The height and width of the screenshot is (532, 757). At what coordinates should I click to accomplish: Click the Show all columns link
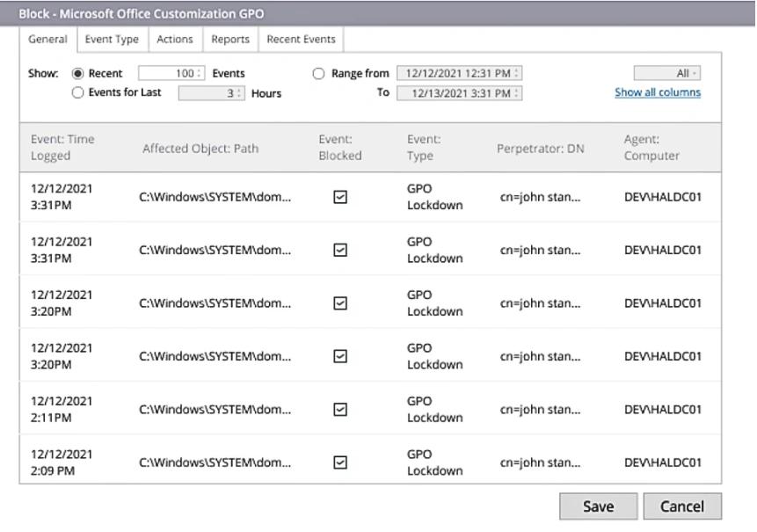pos(658,92)
